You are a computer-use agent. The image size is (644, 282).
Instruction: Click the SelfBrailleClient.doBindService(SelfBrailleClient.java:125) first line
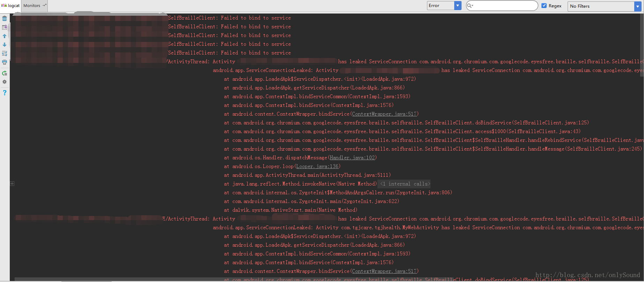tap(406, 123)
